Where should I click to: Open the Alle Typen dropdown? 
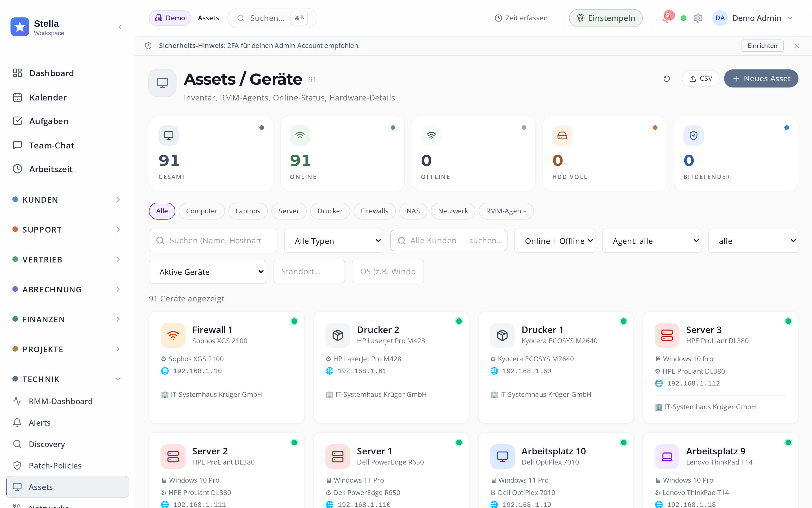(334, 241)
